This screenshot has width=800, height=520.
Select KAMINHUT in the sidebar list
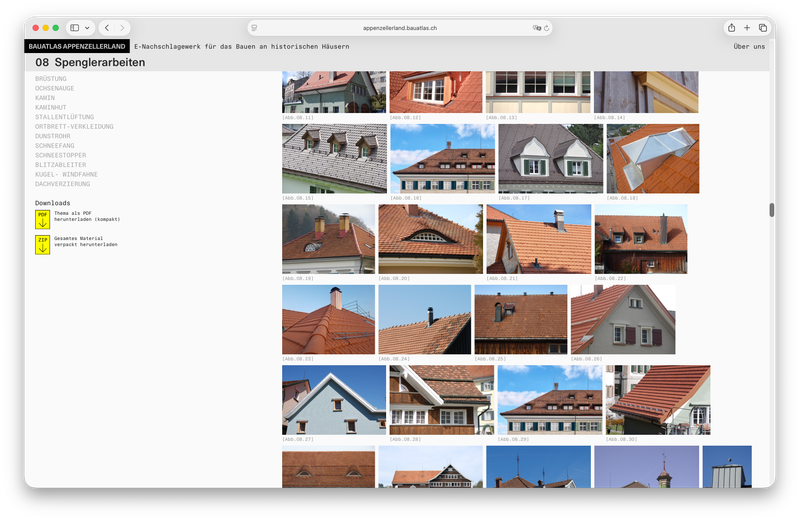point(51,108)
